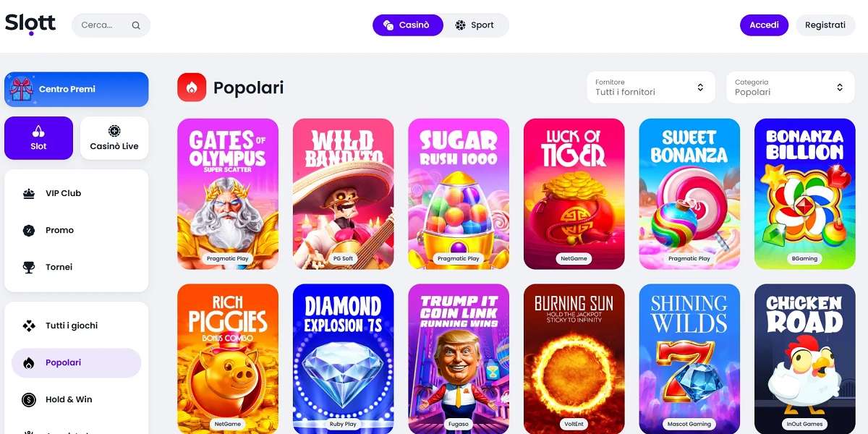Click the Accedi button
The image size is (868, 434).
pos(764,25)
